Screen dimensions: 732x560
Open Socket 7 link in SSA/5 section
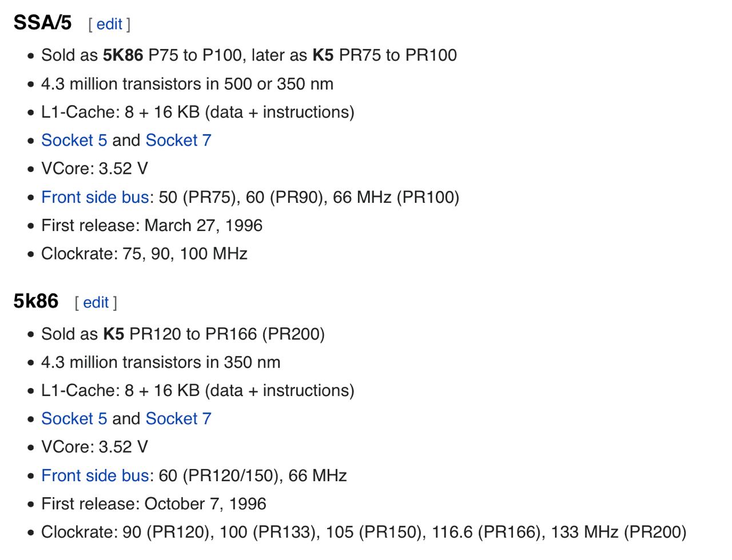[x=178, y=140]
